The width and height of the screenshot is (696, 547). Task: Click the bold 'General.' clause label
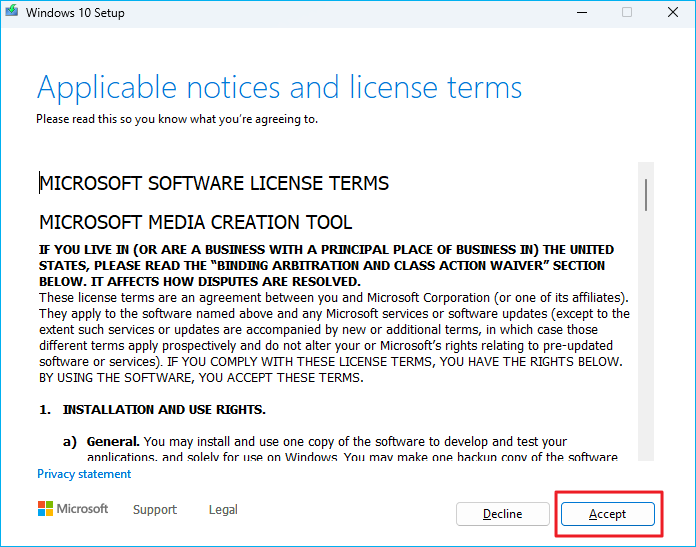[x=113, y=441]
